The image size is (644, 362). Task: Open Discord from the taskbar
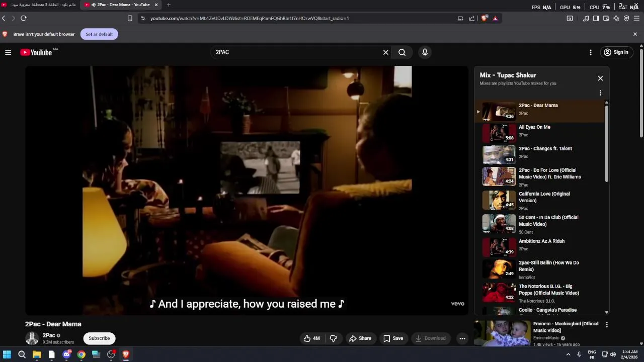[x=66, y=354]
